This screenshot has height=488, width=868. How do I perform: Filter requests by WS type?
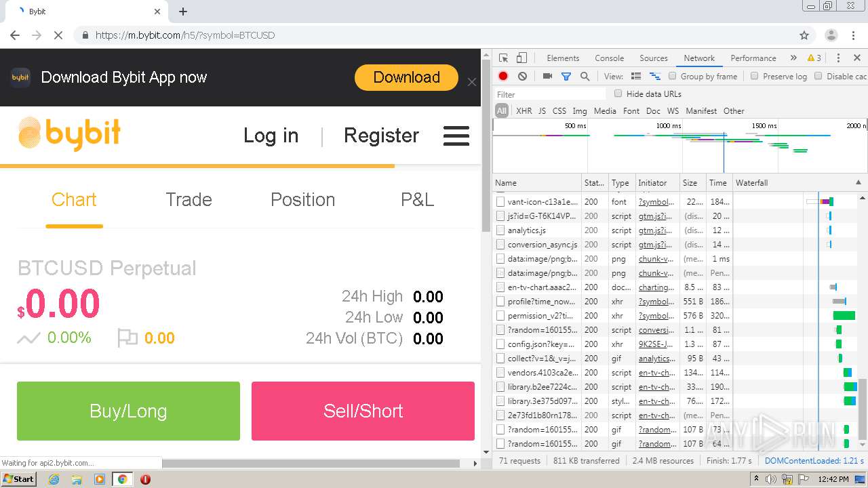coord(673,111)
